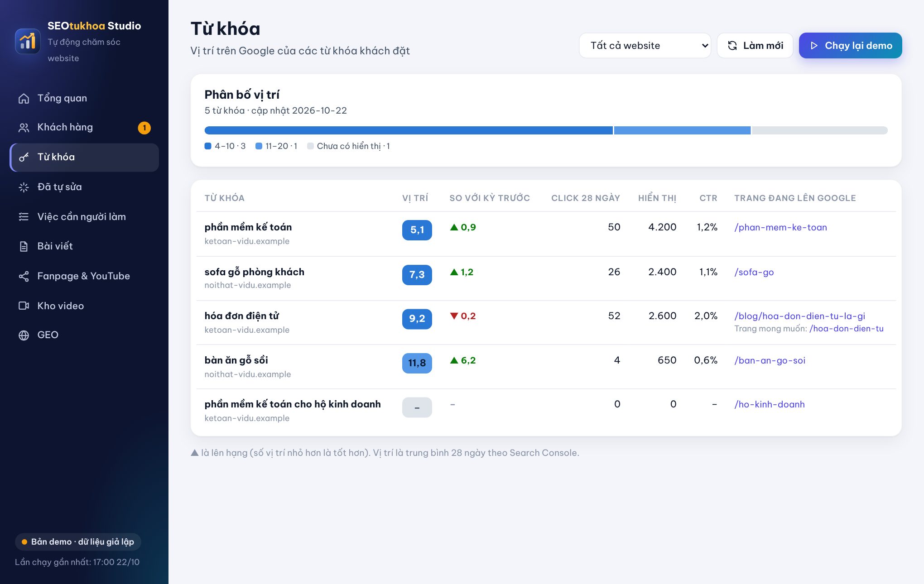
Task: Click the Bản demo · dữ liệu giả lập badge
Action: [78, 542]
